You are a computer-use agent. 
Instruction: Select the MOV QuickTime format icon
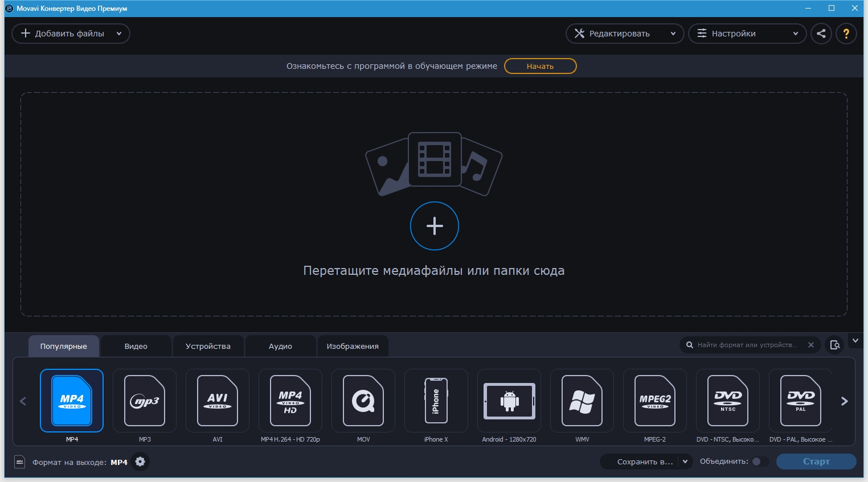pyautogui.click(x=363, y=401)
